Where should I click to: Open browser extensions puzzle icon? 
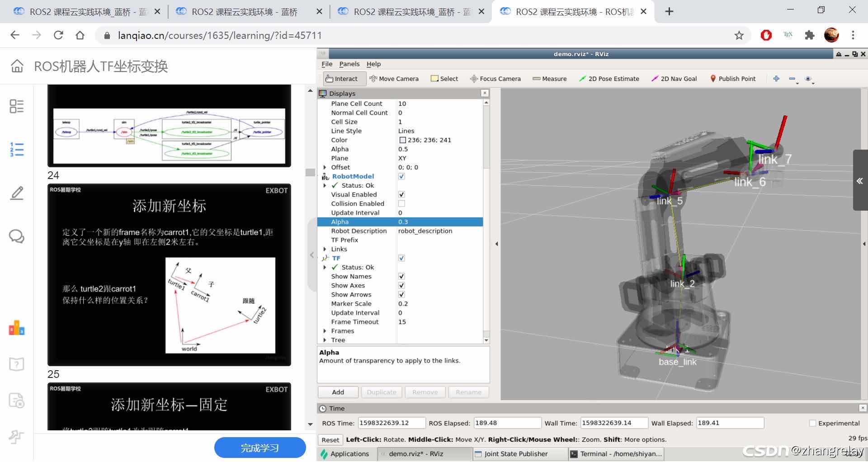(x=809, y=35)
